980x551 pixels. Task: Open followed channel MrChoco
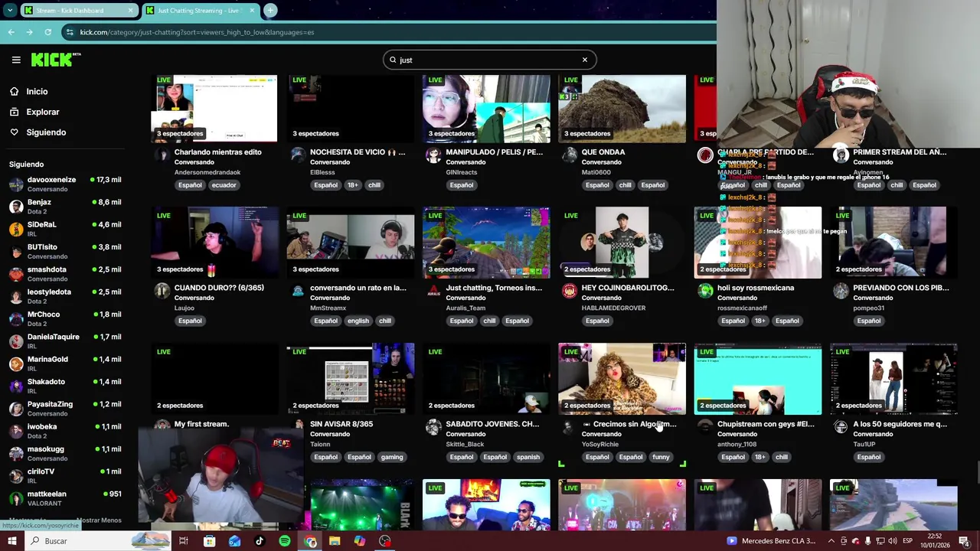coord(65,318)
